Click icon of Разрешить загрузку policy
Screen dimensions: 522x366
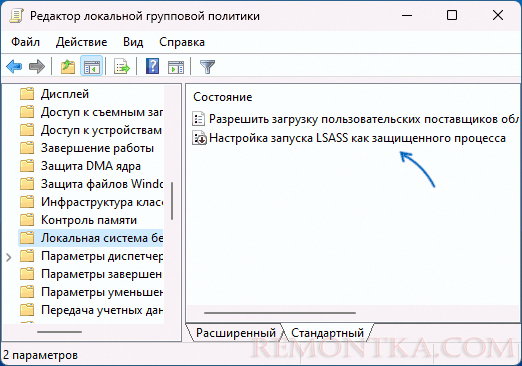coord(199,119)
